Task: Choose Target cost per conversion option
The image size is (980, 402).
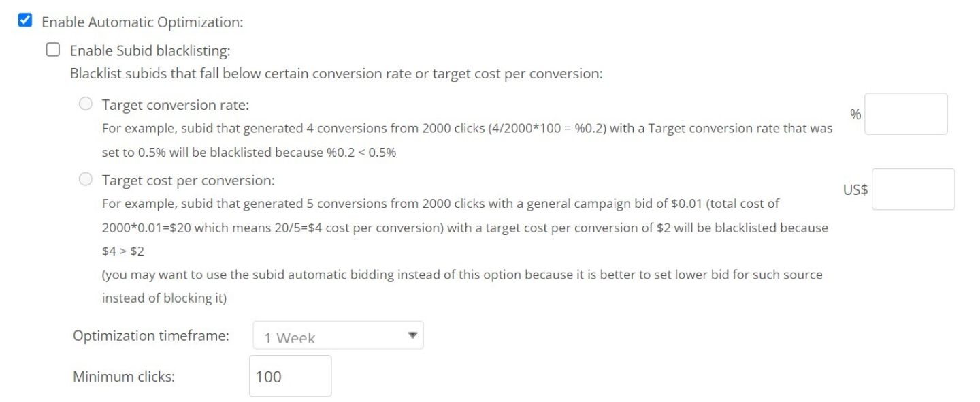Action: (86, 179)
